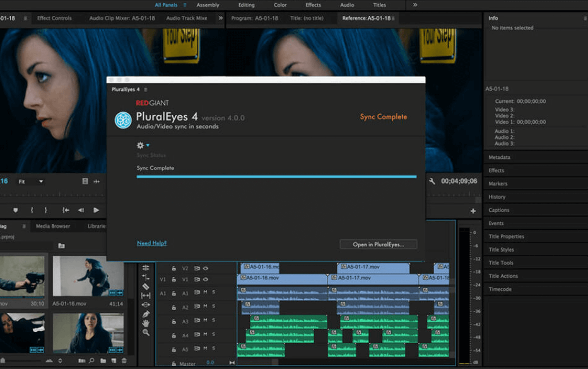Viewport: 588px width, 369px height.
Task: Toggle V2 track visibility eye
Action: [x=205, y=268]
